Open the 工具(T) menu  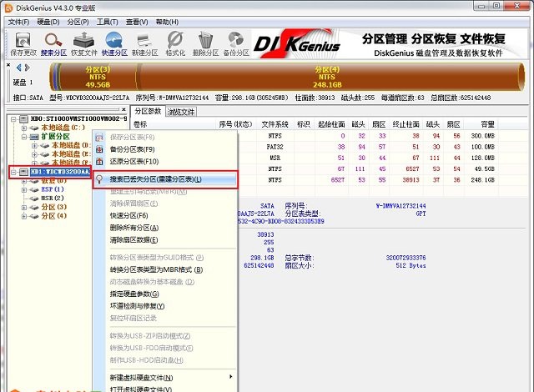[108, 23]
